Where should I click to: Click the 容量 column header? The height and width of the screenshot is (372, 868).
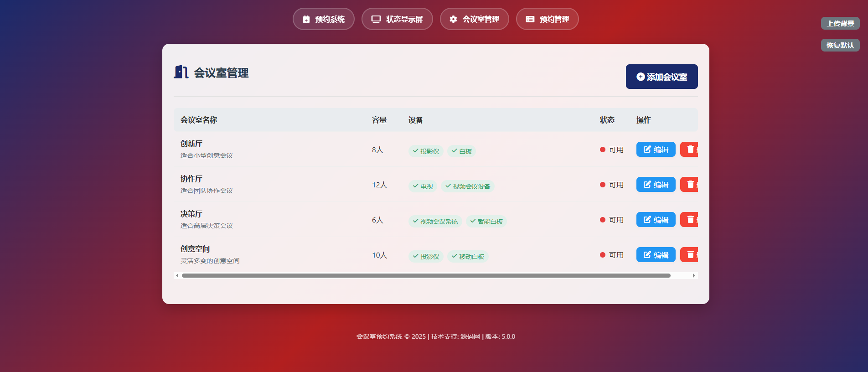379,120
